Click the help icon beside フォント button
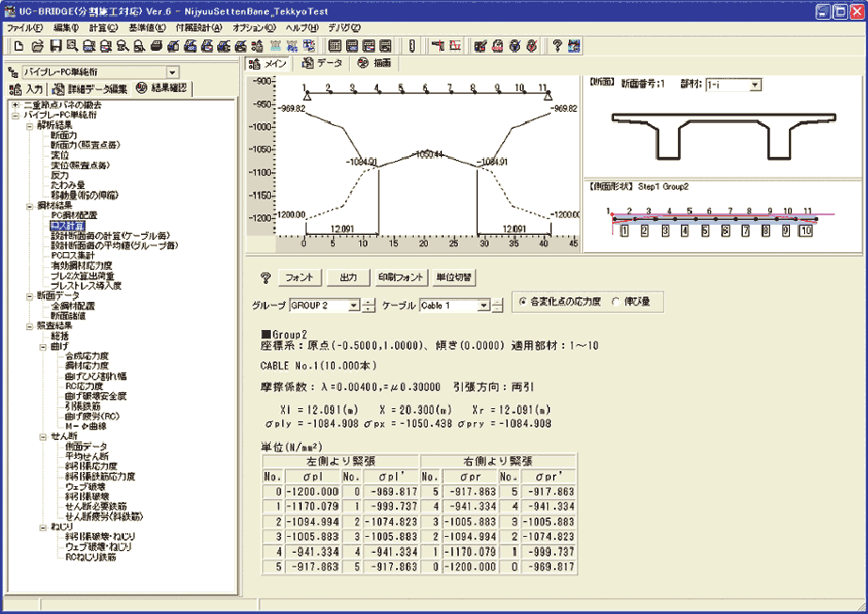Viewport: 868px width, 614px height. pos(266,278)
